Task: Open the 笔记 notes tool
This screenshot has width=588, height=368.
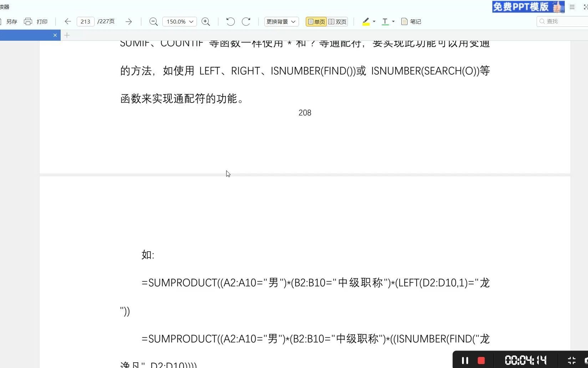Action: click(411, 21)
